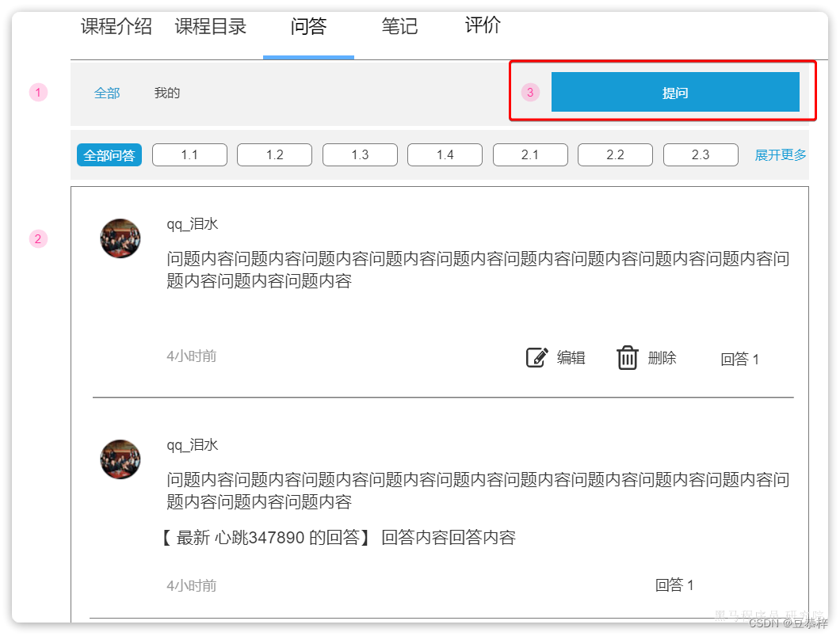Open 回答 1 on the first question
The width and height of the screenshot is (840, 636).
click(740, 359)
